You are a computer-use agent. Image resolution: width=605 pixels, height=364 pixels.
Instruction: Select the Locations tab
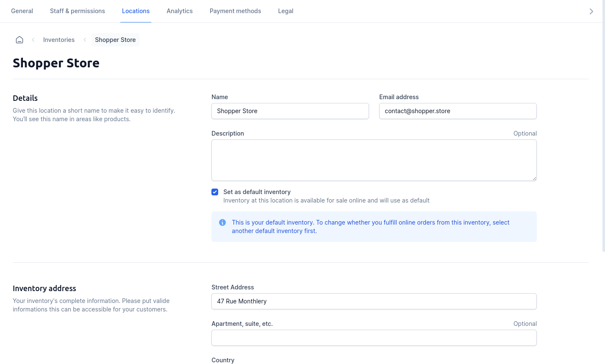[x=136, y=11]
